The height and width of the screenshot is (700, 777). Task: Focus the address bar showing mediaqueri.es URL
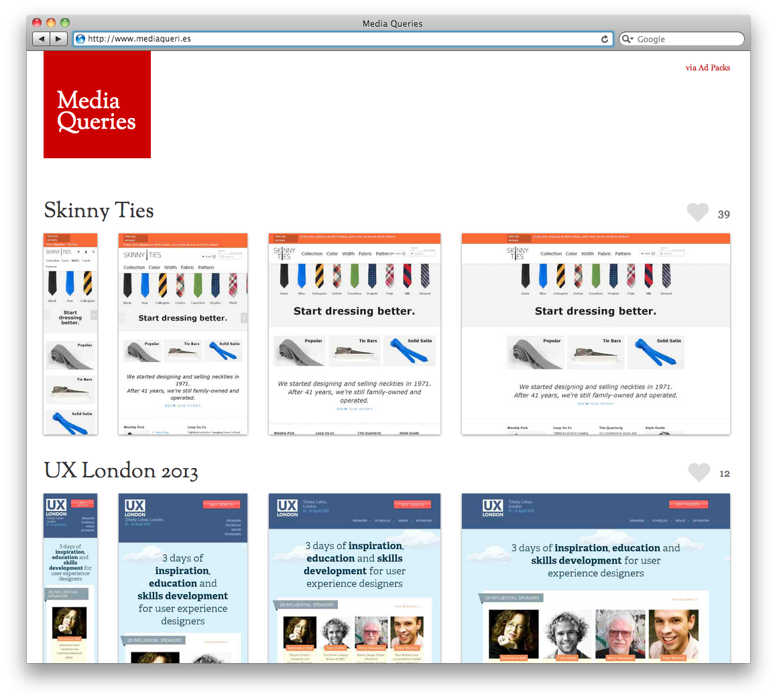click(x=343, y=39)
